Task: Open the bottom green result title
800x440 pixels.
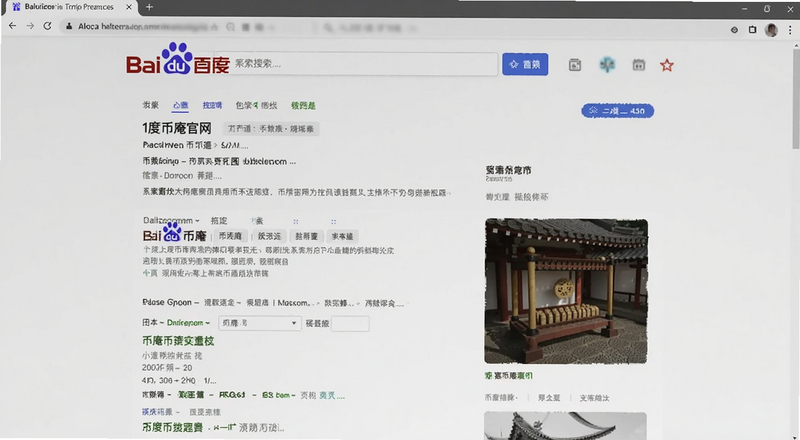Action: [x=172, y=427]
